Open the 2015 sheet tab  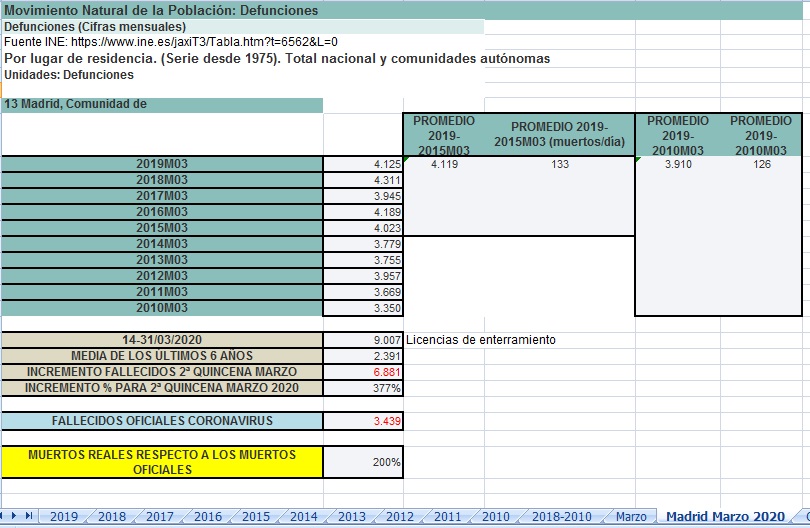[256, 516]
